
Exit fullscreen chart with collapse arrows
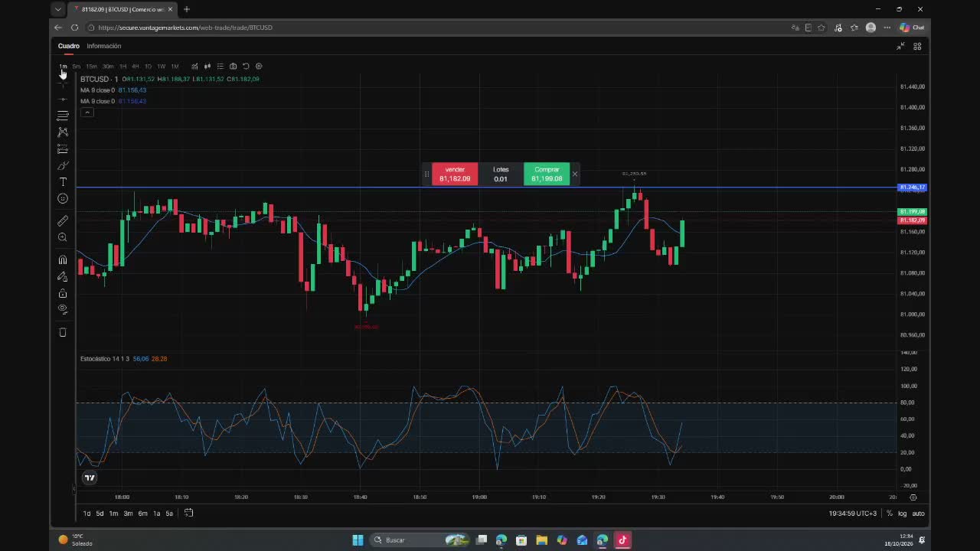(x=900, y=46)
